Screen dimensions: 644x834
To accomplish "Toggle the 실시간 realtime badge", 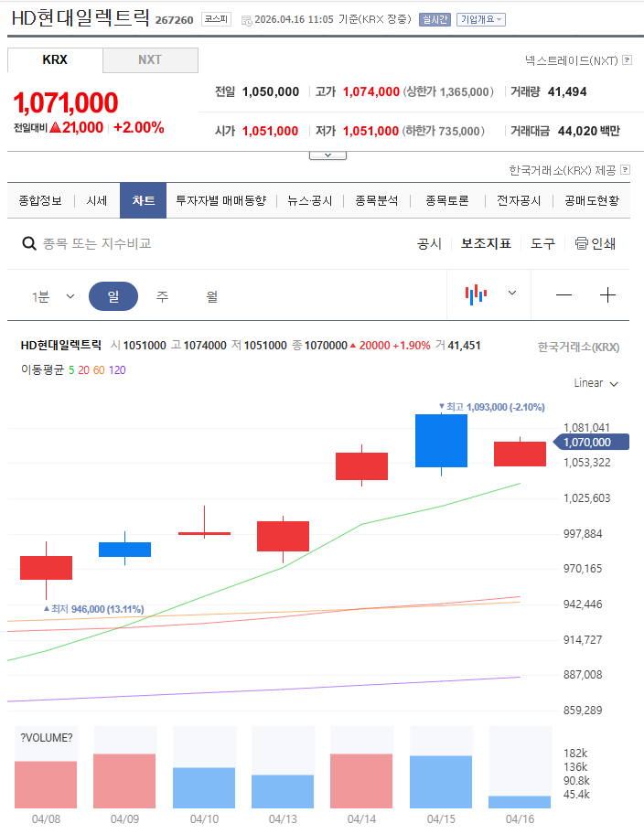I will tap(435, 20).
